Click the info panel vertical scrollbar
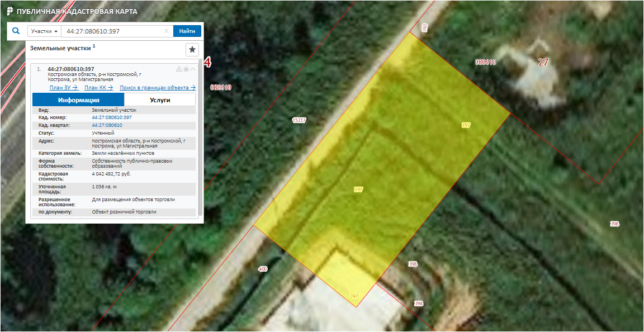Screen dimensions: 644x332 [x=201, y=140]
